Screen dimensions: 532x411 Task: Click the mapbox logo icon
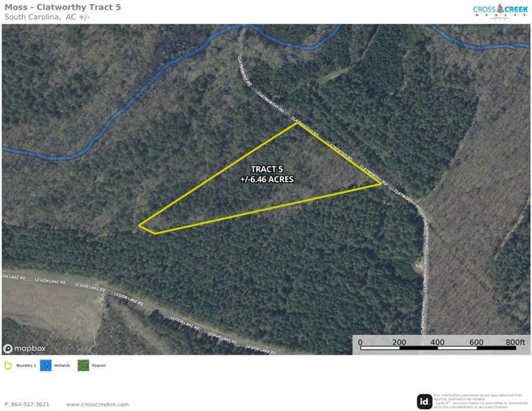click(x=8, y=348)
